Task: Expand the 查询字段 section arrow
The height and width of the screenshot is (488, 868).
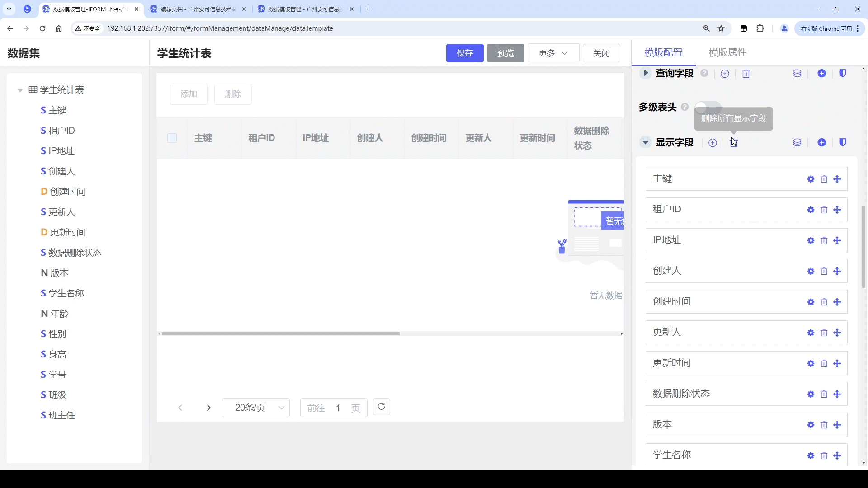Action: click(646, 73)
